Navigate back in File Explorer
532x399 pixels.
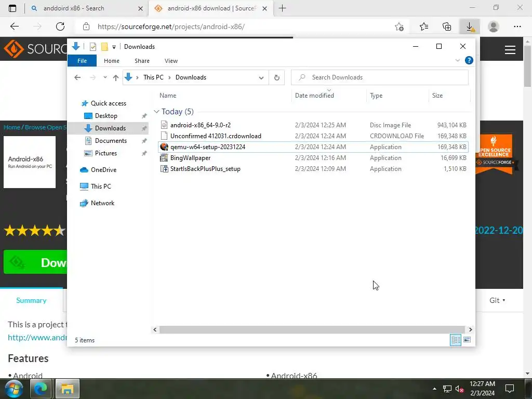tap(77, 78)
